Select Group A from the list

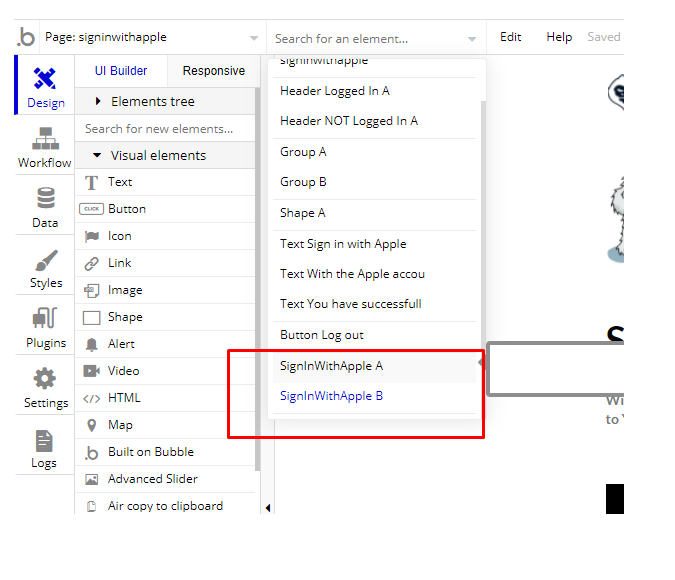[374, 152]
